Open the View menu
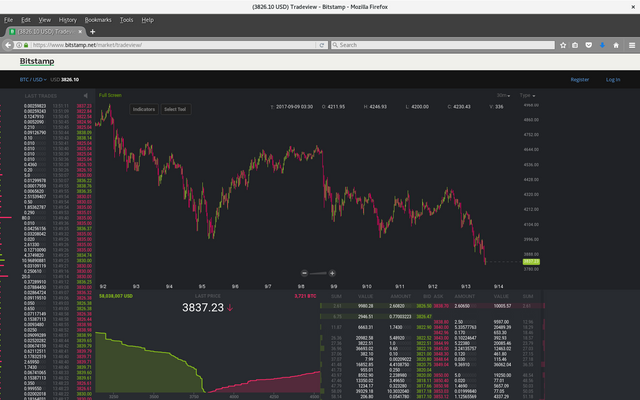The image size is (640, 400). click(x=44, y=20)
